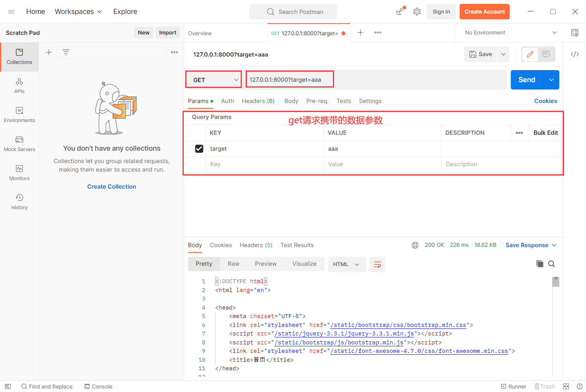Screen dimensions: 586x392
Task: Switch response view to Preview
Action: [266, 264]
